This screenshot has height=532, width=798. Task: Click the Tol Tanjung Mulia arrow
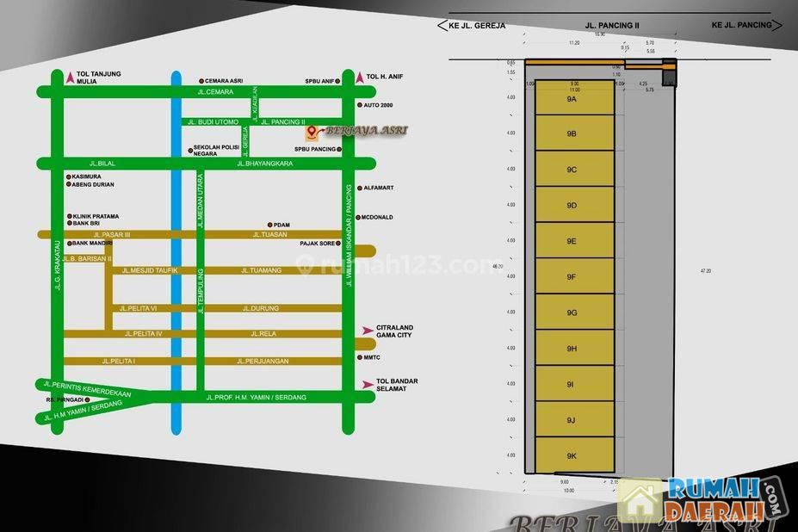coord(68,77)
